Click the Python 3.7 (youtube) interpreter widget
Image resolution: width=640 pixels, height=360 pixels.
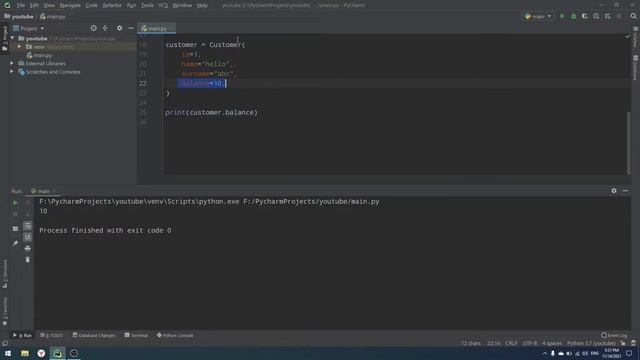click(x=591, y=343)
